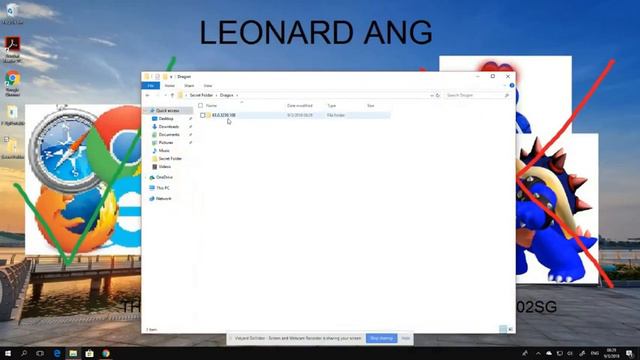Select Network in navigation pane
Screen dimensions: 640x360
[x=163, y=198]
